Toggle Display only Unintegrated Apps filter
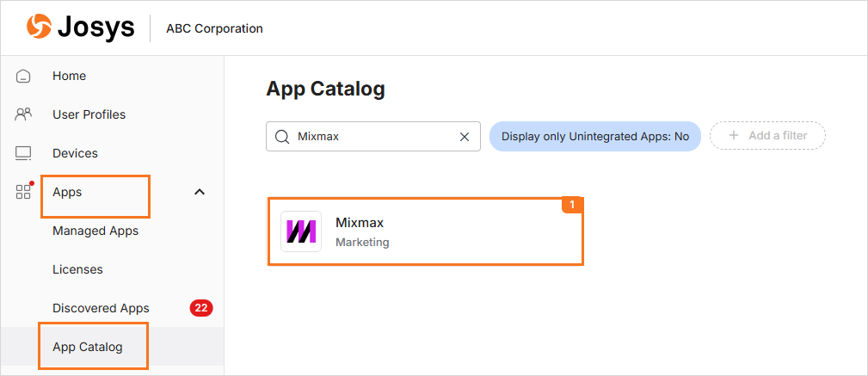This screenshot has width=868, height=376. [x=595, y=136]
